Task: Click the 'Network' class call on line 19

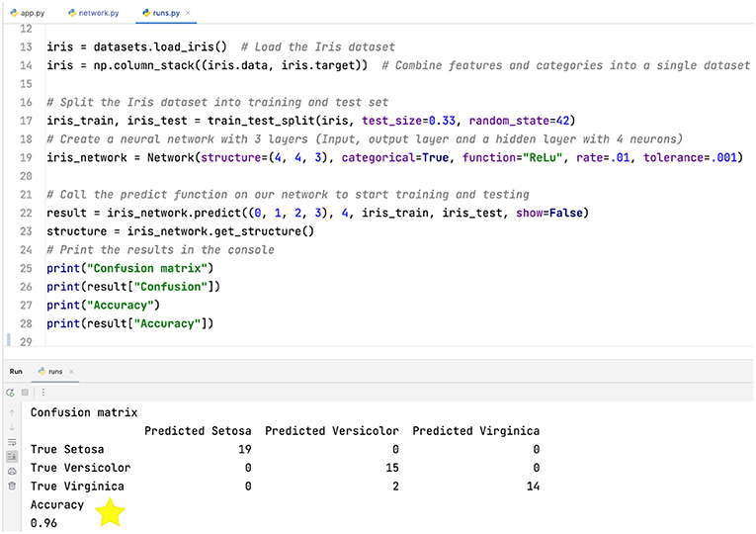Action: [171, 158]
